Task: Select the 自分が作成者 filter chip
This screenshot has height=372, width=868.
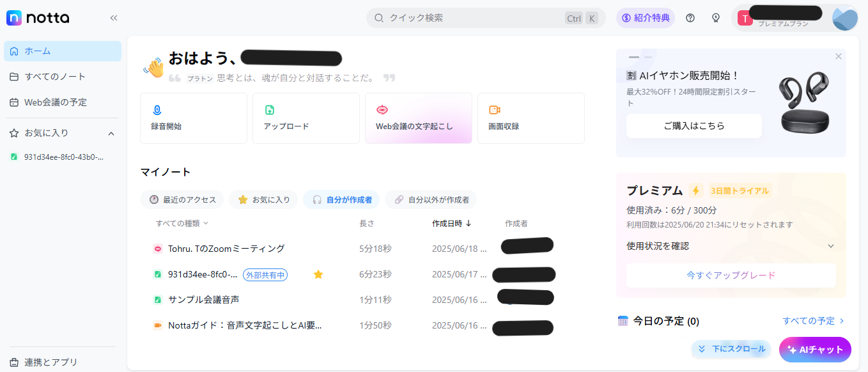Action: coord(341,199)
